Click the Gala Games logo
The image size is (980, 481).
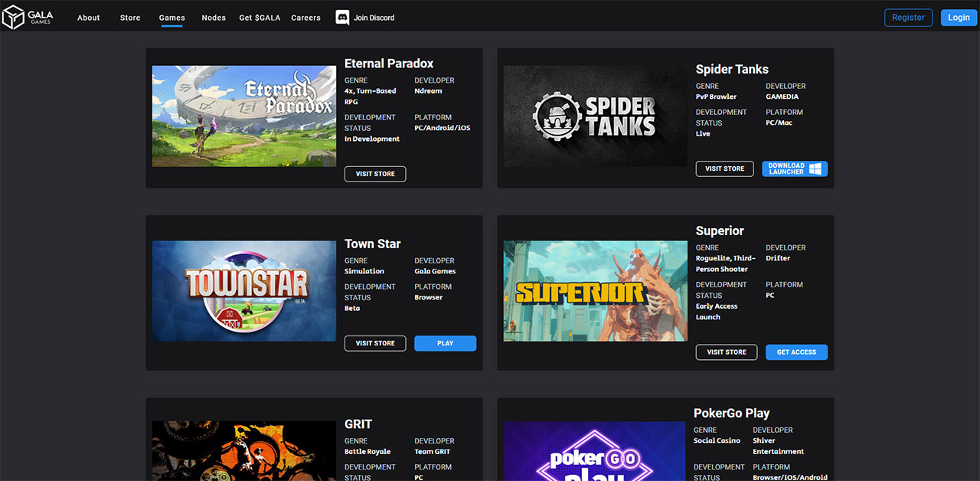click(28, 17)
